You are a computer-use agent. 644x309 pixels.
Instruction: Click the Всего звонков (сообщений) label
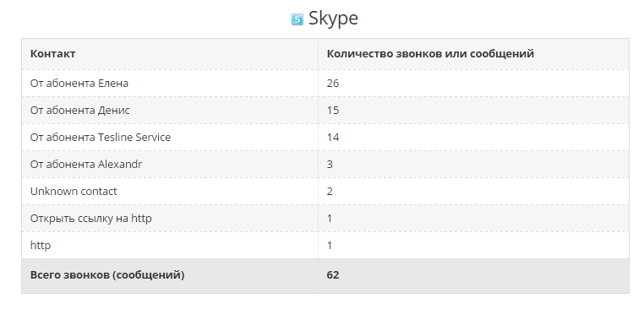point(107,275)
